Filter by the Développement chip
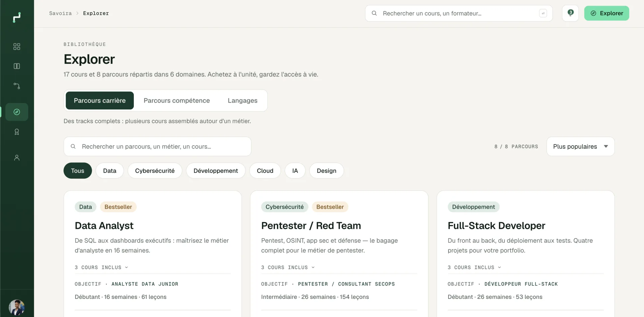 point(216,171)
